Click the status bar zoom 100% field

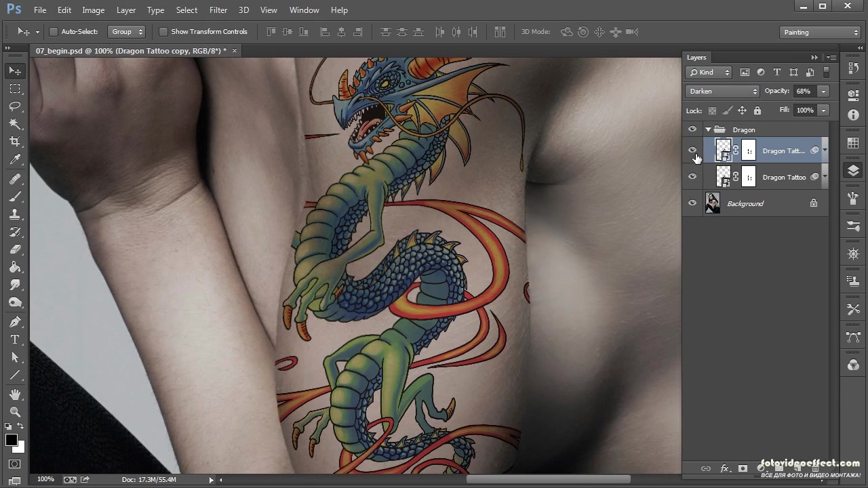point(45,480)
